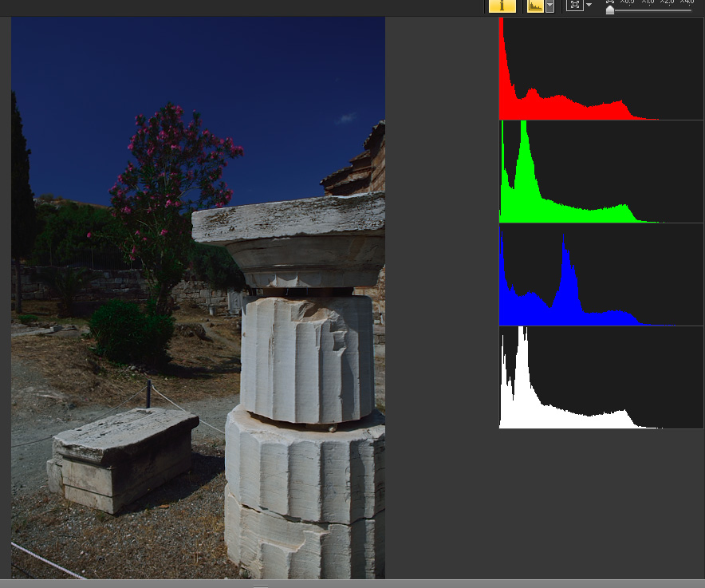Click the red channel histogram
705x588 pixels.
pos(601,69)
